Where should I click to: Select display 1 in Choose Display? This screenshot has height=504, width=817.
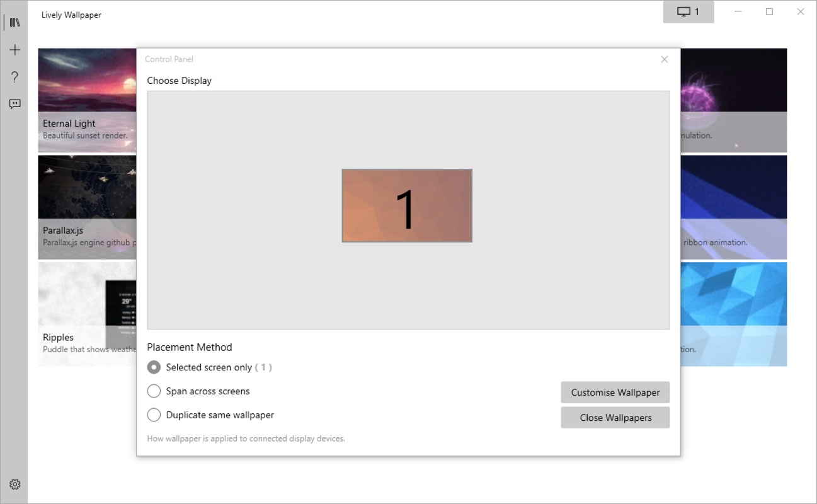point(407,205)
